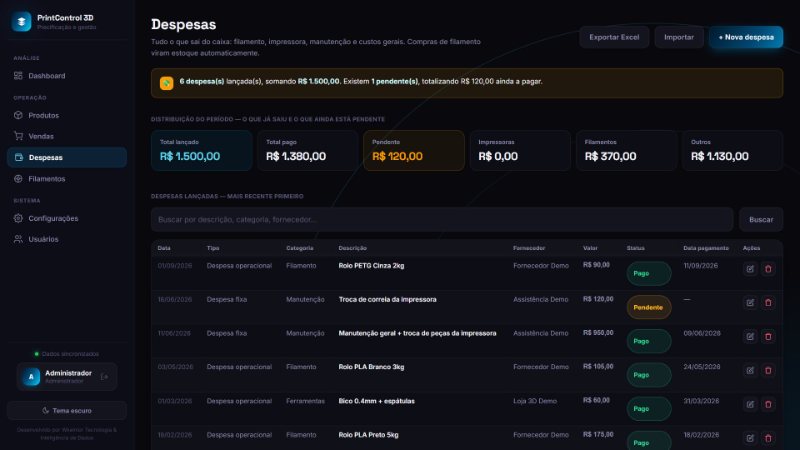The width and height of the screenshot is (800, 450).
Task: Click the Pendente status badge
Action: (x=648, y=308)
